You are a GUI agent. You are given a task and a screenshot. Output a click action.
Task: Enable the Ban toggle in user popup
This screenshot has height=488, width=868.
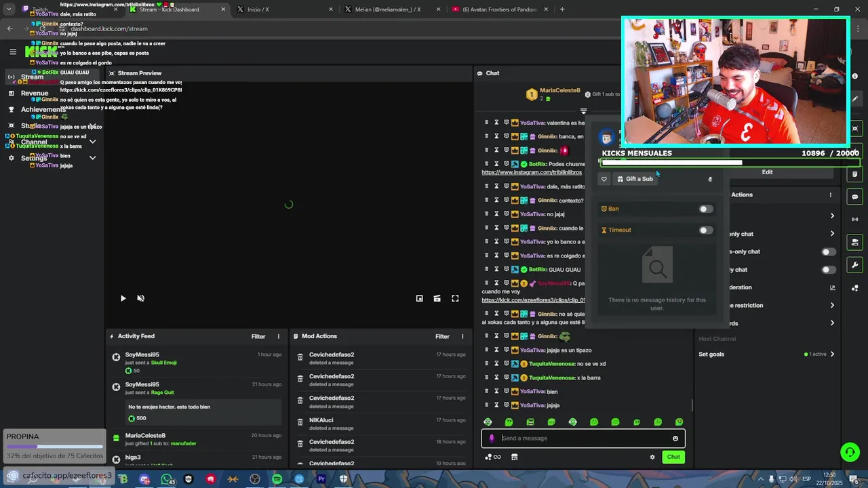(x=706, y=209)
